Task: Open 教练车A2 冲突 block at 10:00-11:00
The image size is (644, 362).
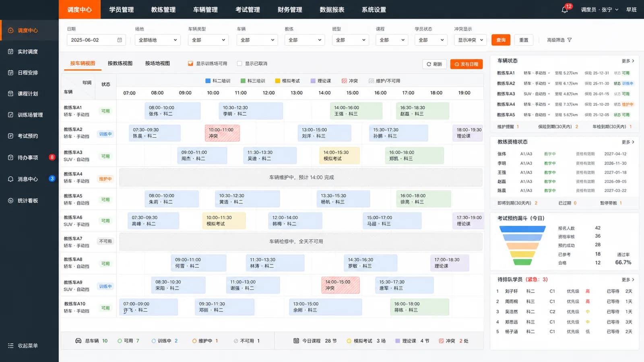Action: point(222,133)
